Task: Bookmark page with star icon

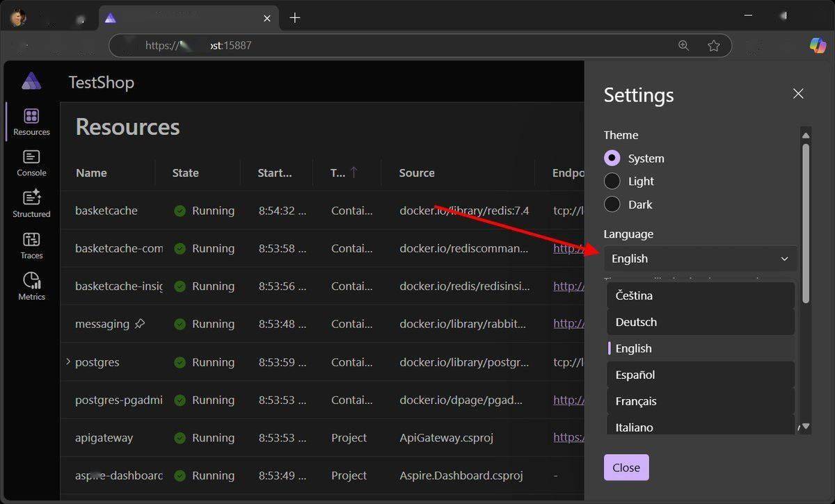Action: click(713, 45)
